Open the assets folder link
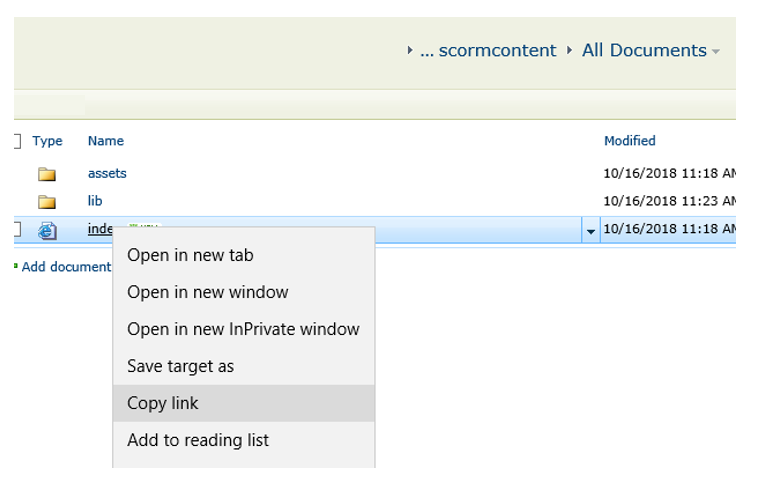The image size is (761, 504). (x=107, y=173)
